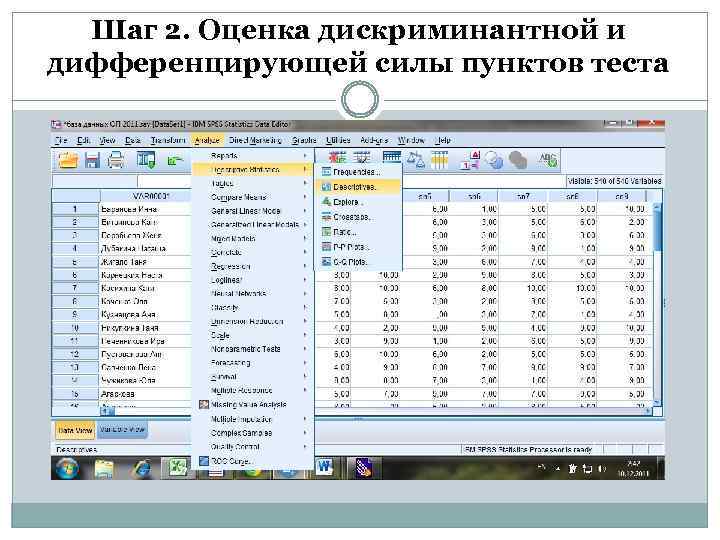This screenshot has width=720, height=540.
Task: Click the Q-Q Plots submenu icon
Action: coord(326,262)
